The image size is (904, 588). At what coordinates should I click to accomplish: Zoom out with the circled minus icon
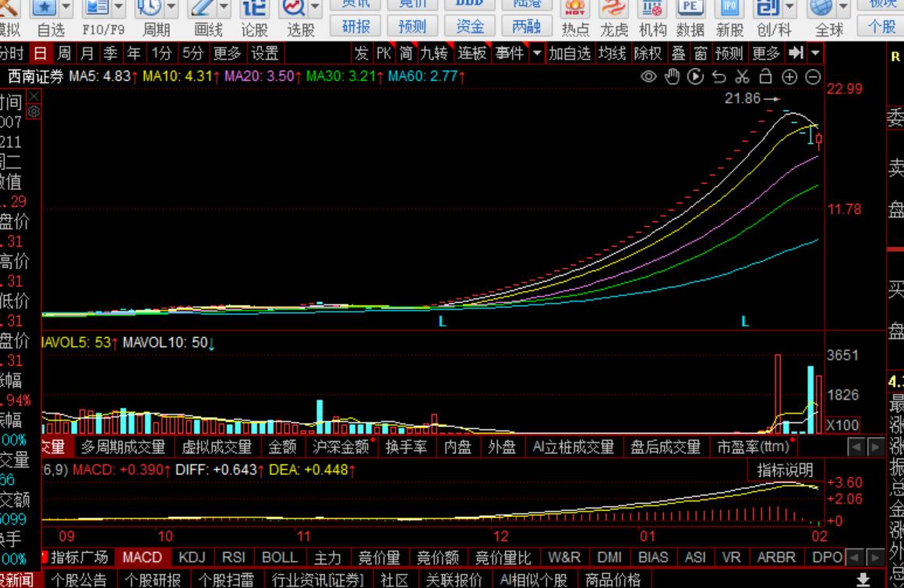pos(813,77)
